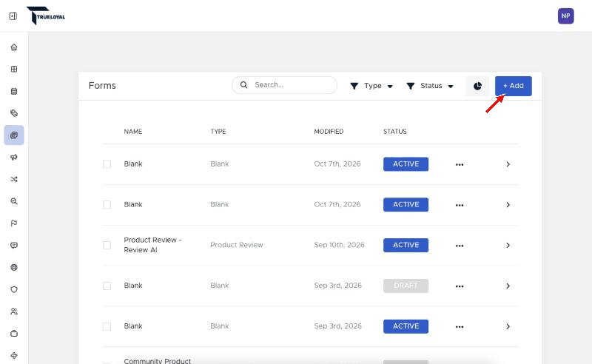Click 'Product Review' type cell

pyautogui.click(x=237, y=245)
